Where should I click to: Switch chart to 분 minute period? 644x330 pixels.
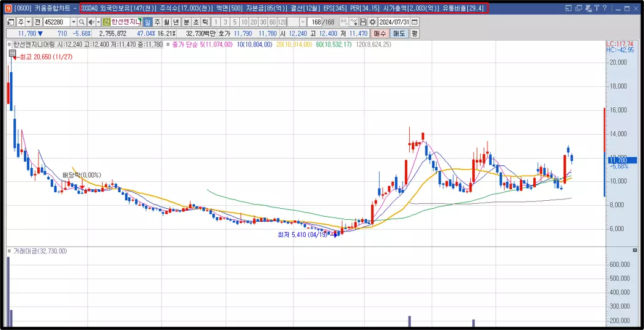coord(186,22)
